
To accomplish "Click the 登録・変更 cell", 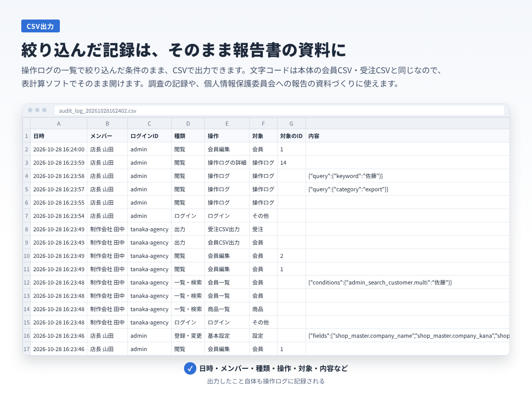I will 188,336.
